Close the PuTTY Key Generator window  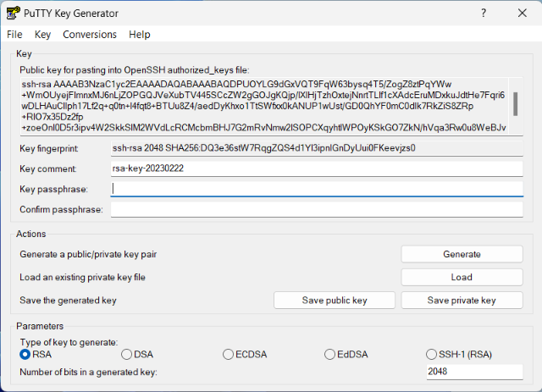click(x=522, y=14)
